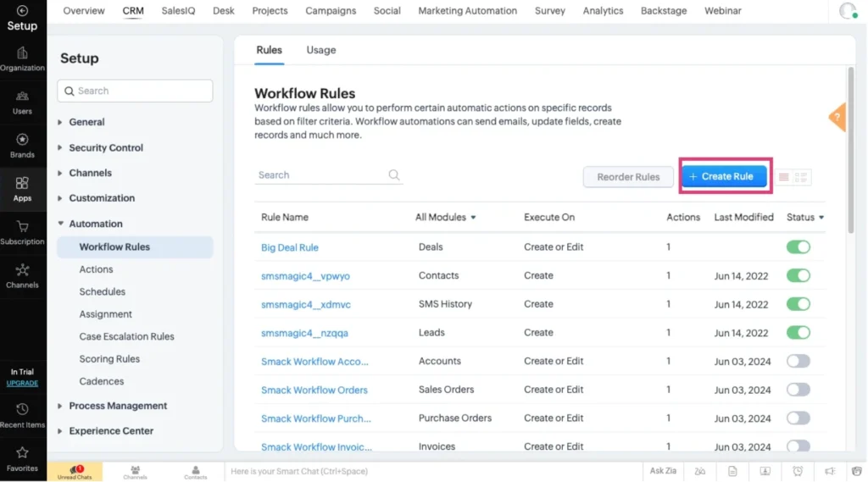
Task: Open Channels icon in bottom bar
Action: point(135,472)
